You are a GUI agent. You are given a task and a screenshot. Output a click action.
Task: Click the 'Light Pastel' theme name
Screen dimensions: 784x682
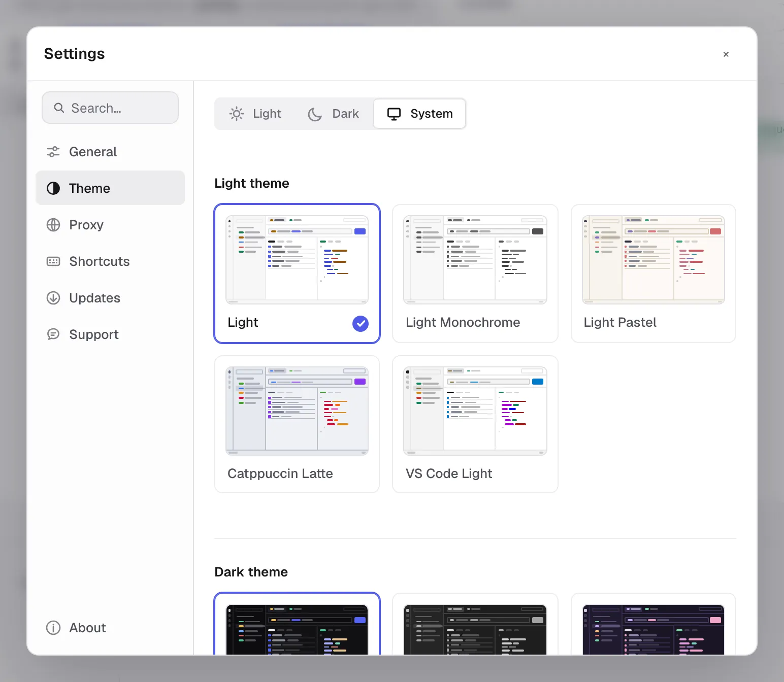[620, 322]
